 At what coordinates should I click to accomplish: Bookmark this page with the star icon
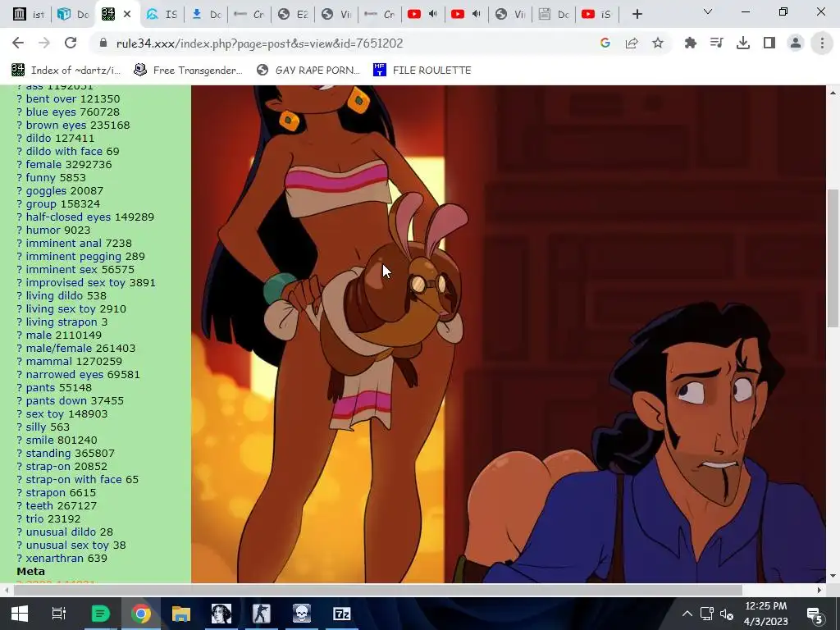pos(658,43)
